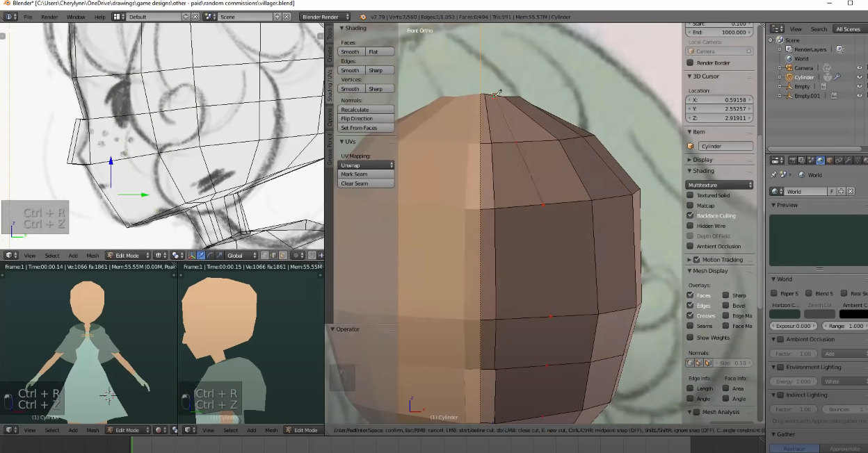Click the Clear Seam button

click(x=366, y=183)
